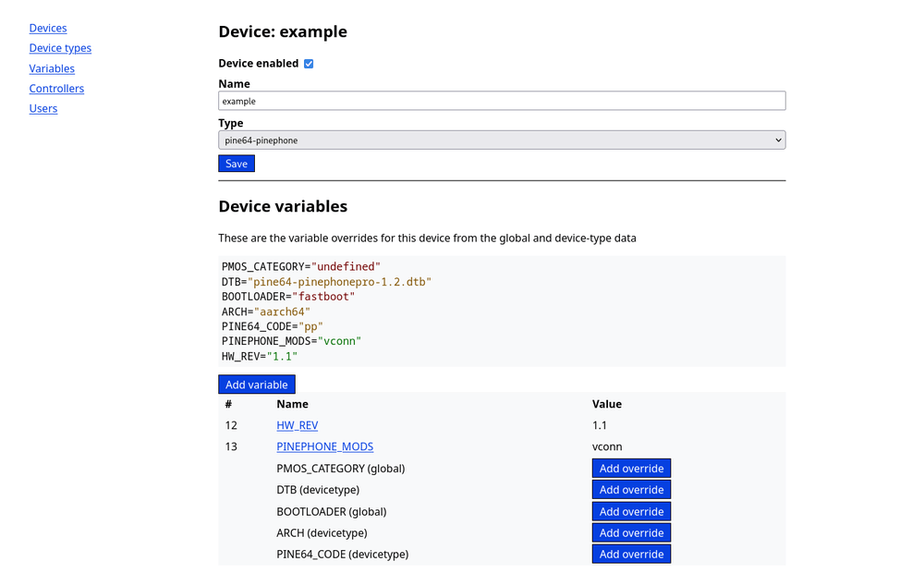The height and width of the screenshot is (574, 924).
Task: Click row number 13 in variables table
Action: [231, 446]
